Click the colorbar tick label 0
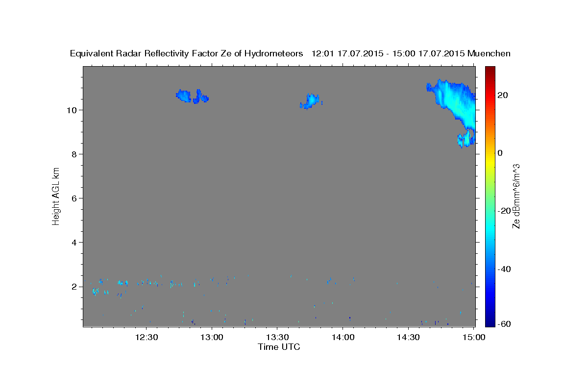 point(500,153)
